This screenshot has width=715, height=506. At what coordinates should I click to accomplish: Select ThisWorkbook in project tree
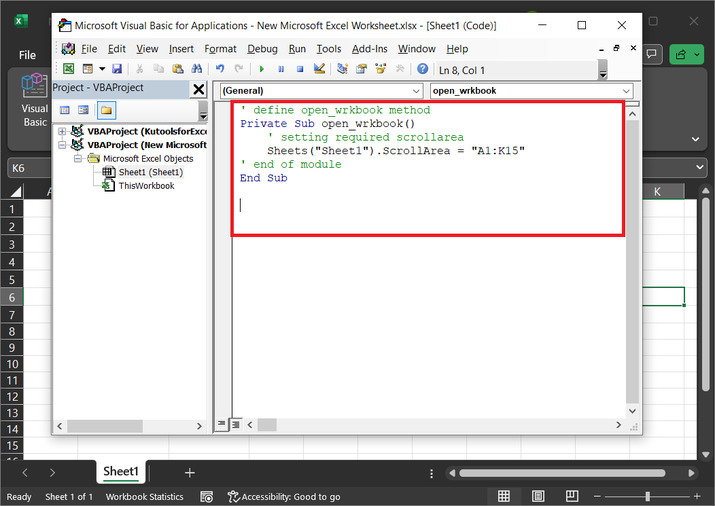click(x=146, y=186)
